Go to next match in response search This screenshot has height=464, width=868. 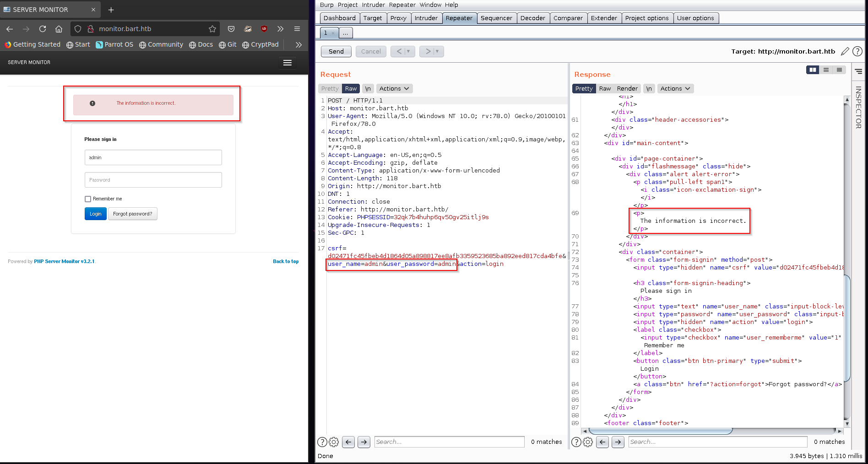click(x=618, y=442)
